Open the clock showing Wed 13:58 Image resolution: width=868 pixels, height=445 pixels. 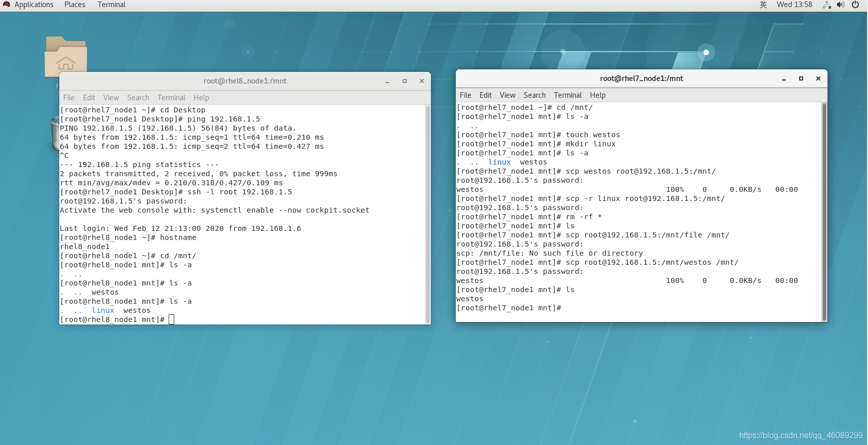pyautogui.click(x=794, y=5)
